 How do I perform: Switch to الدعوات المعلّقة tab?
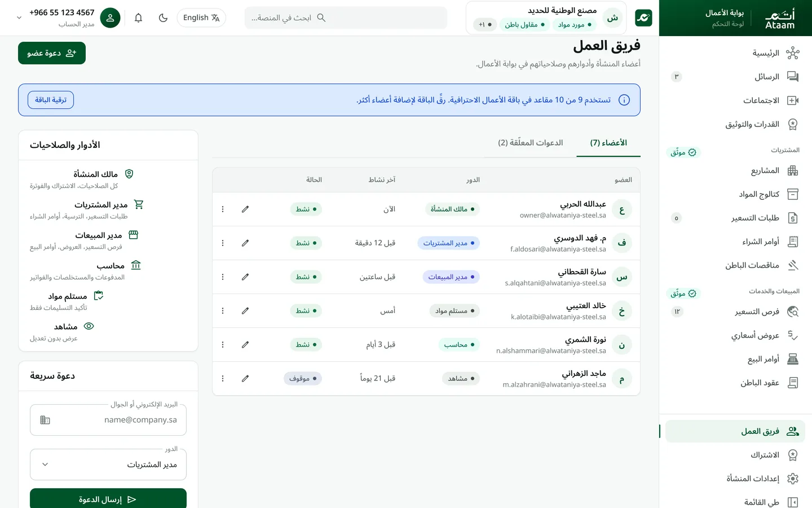pos(530,143)
